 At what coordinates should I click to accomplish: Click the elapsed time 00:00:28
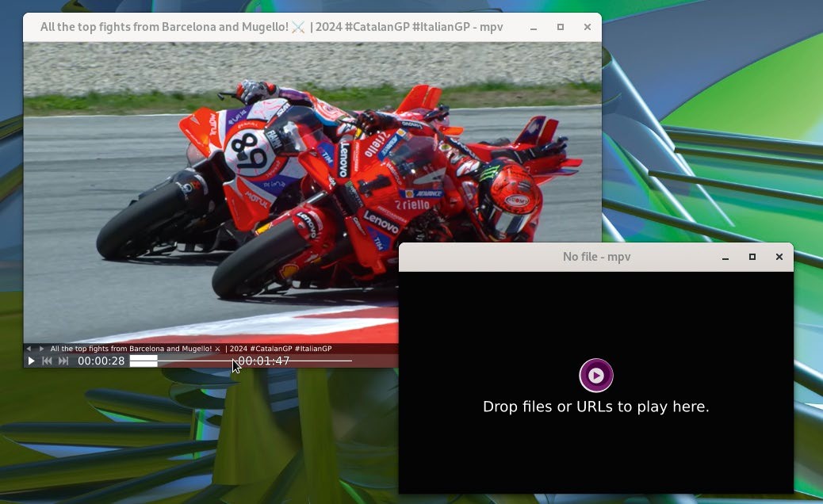[x=101, y=361]
